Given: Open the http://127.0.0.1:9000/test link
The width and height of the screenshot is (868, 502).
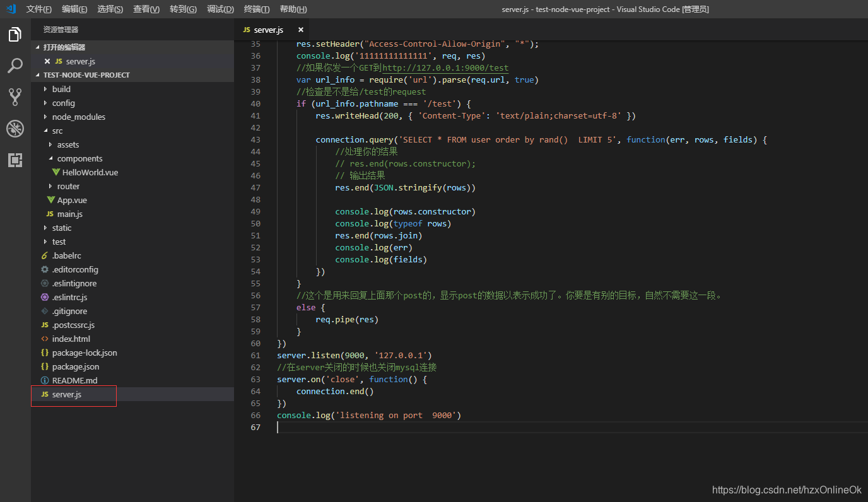Looking at the screenshot, I should pos(445,67).
